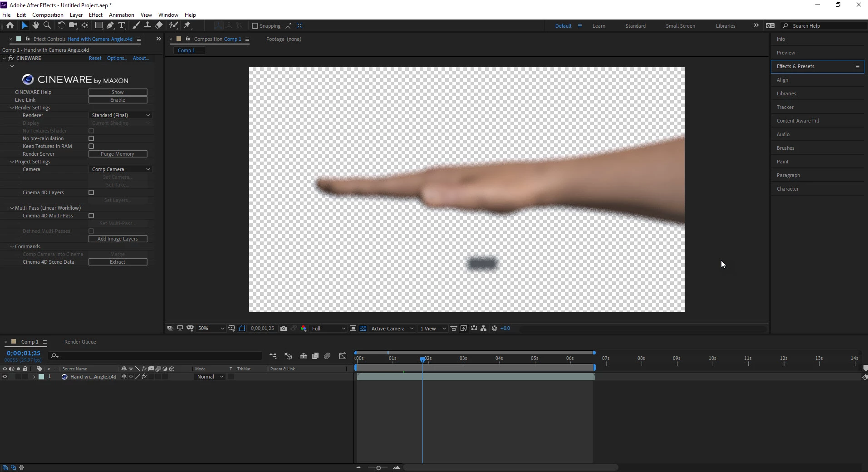Open the Graph Editor in timeline
The image size is (868, 472).
343,356
